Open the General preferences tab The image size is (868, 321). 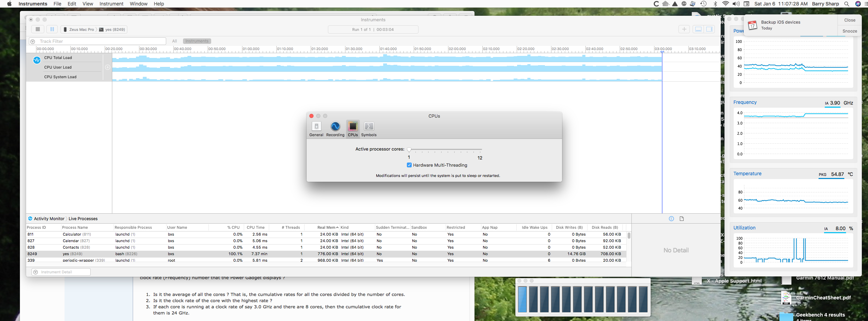click(316, 129)
